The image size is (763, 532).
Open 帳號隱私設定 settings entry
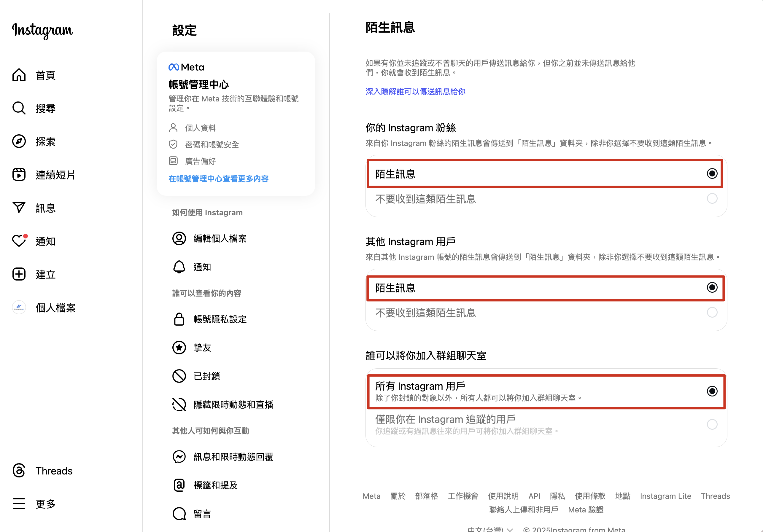220,319
